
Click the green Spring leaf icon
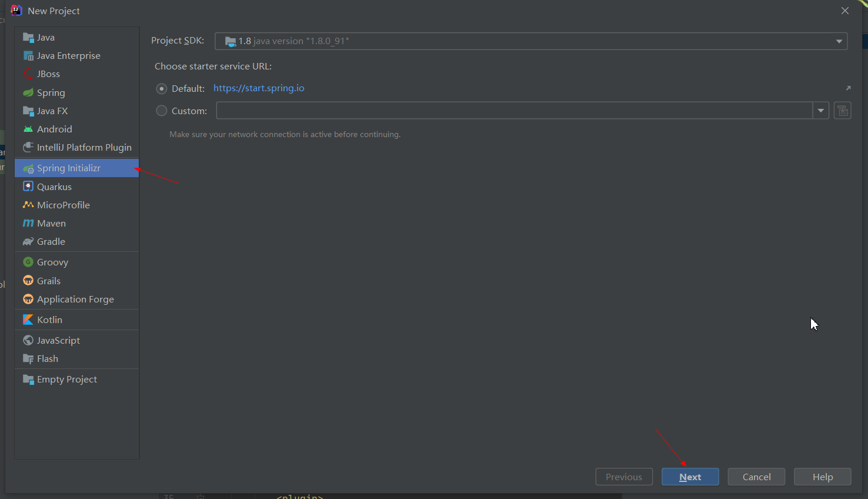click(28, 92)
